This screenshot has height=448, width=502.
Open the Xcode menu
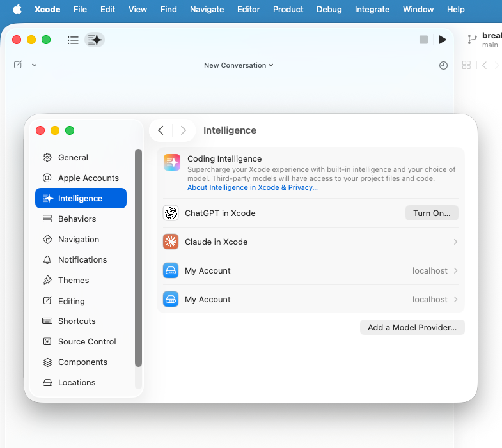tap(47, 10)
